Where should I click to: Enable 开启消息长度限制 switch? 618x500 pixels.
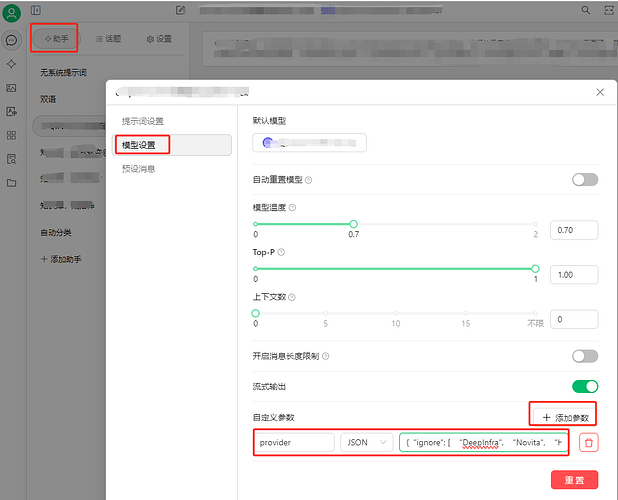tap(585, 356)
